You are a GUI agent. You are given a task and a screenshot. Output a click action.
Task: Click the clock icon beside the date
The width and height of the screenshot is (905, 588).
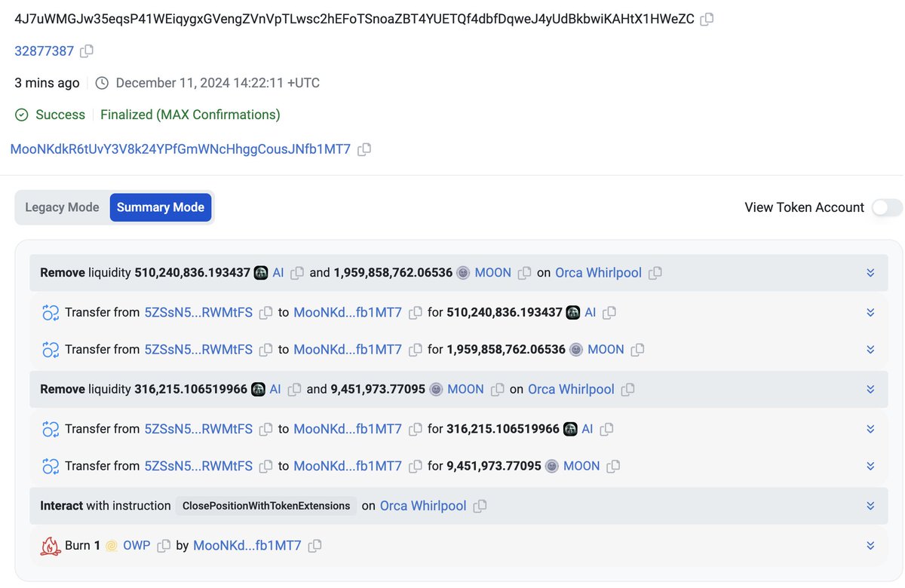pos(102,83)
